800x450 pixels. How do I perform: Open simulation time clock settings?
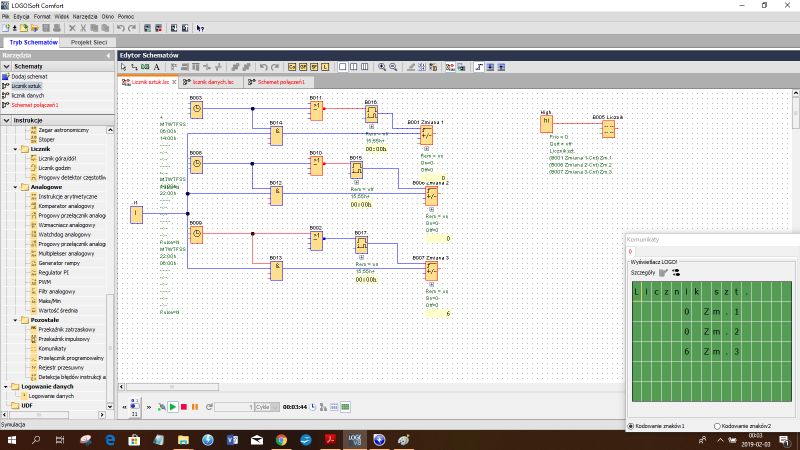coord(313,407)
